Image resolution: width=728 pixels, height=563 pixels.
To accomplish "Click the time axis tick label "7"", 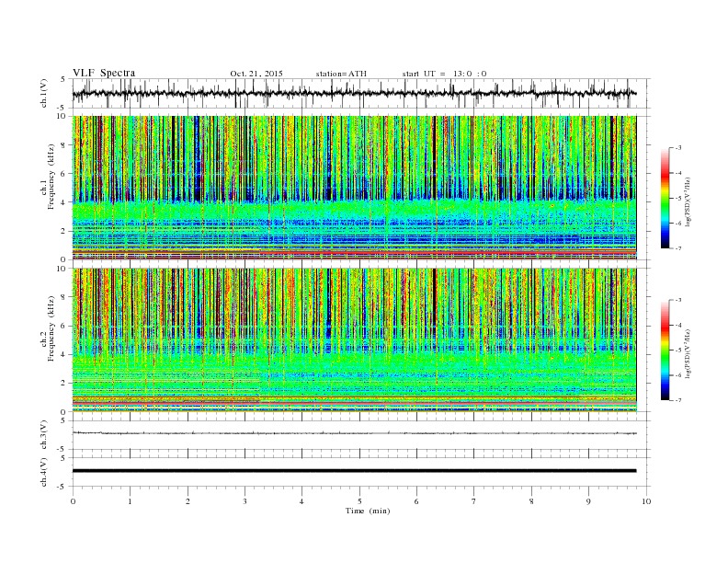I will click(x=474, y=501).
